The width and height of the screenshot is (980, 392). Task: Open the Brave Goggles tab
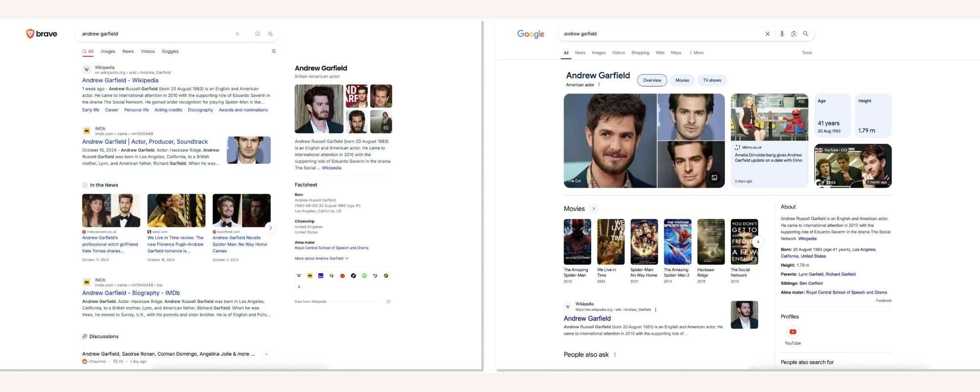(x=170, y=51)
